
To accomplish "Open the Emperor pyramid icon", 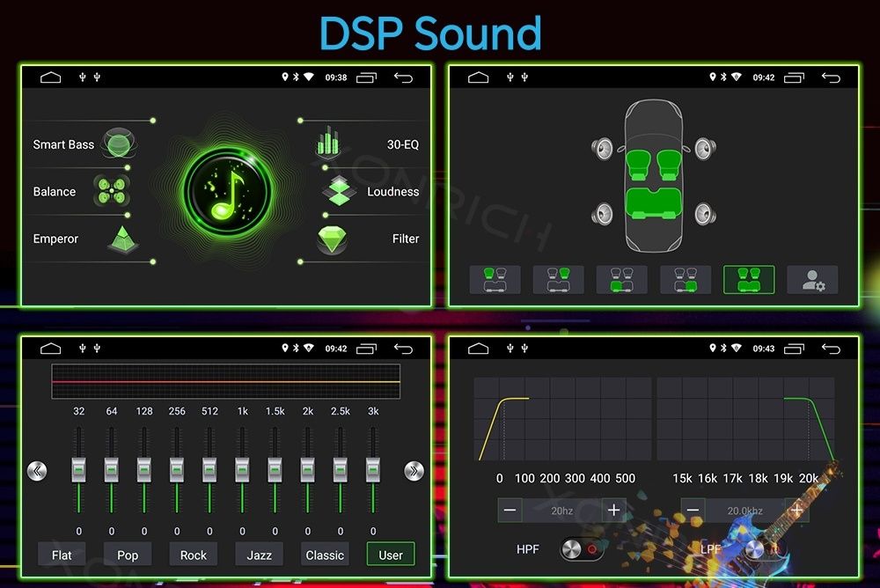I will coord(122,239).
